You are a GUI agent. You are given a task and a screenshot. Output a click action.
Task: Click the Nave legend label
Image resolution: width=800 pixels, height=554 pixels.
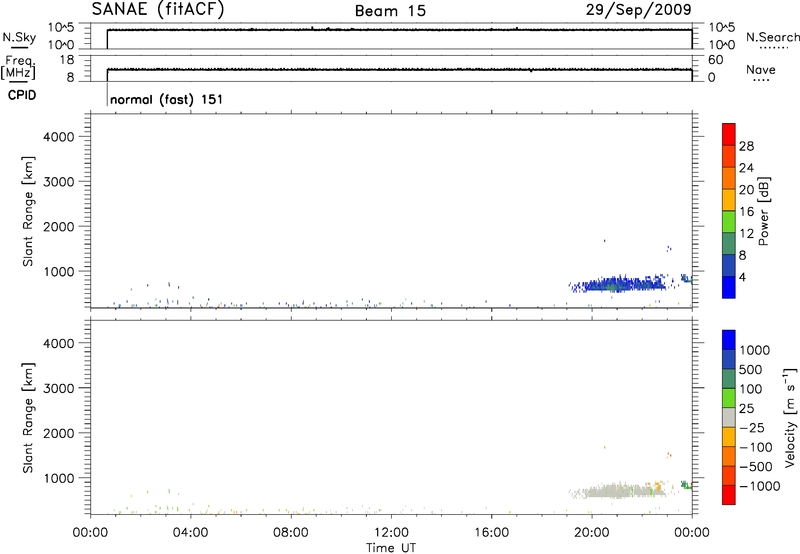click(761, 69)
